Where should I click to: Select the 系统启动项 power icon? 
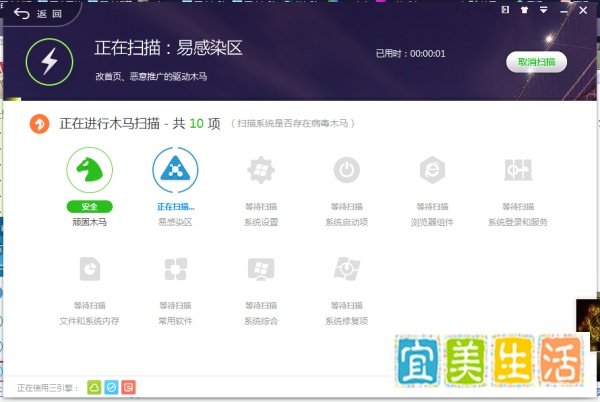pyautogui.click(x=347, y=170)
